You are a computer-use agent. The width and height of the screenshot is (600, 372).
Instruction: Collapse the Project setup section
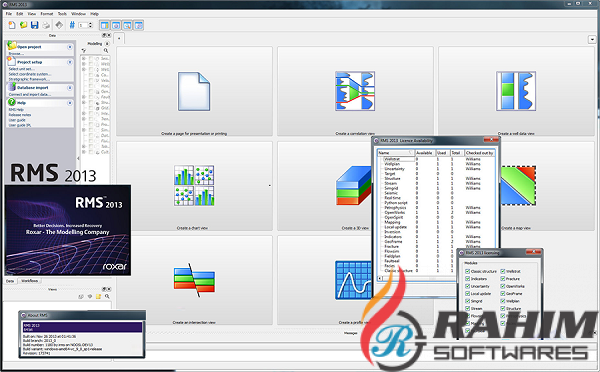point(70,62)
